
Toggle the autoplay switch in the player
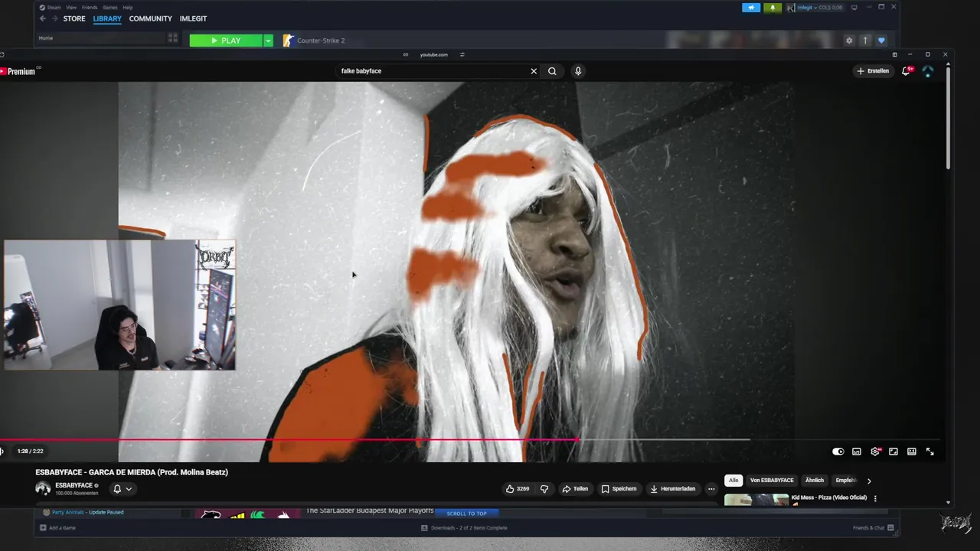click(x=838, y=452)
